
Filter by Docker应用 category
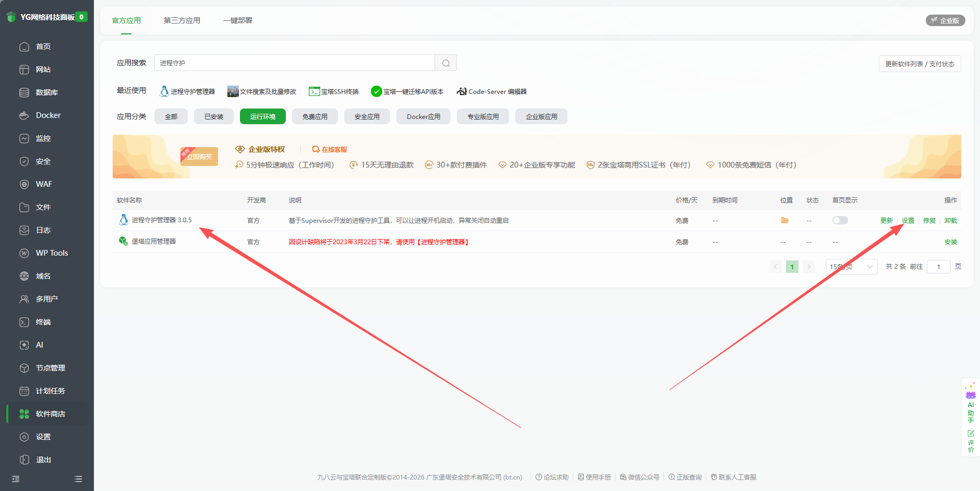click(424, 116)
